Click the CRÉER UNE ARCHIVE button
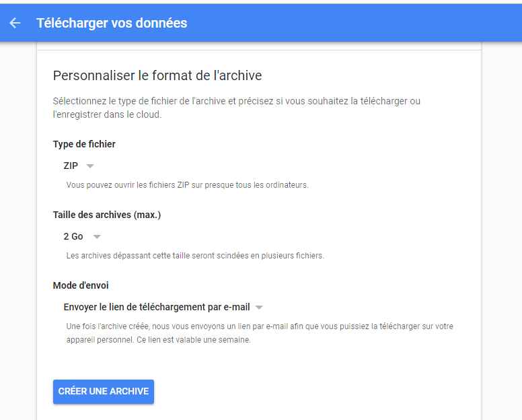Viewport: 522px width, 420px height. click(103, 391)
